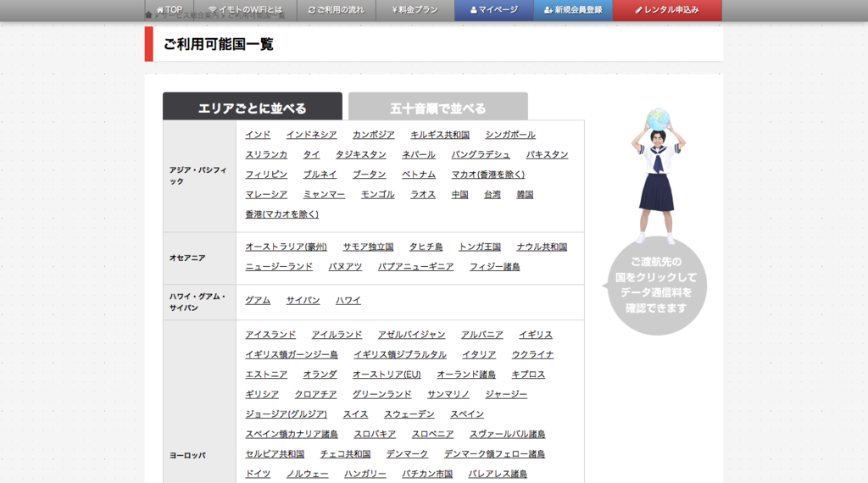Open ミャンマー link
The image size is (868, 483).
[324, 194]
